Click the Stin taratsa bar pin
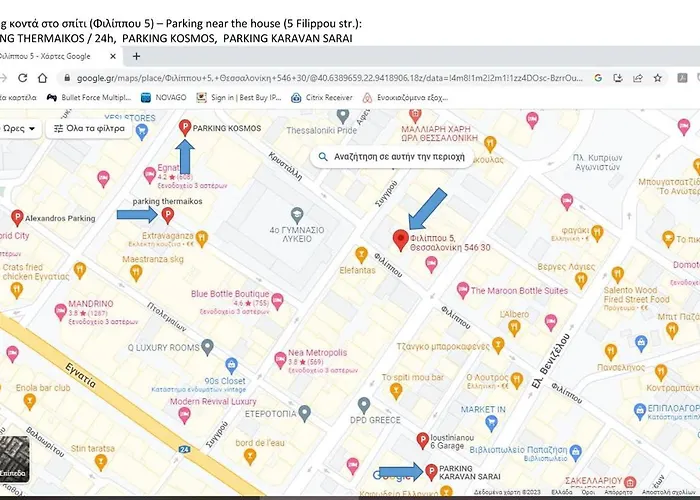Image resolution: width=700 pixels, height=500 pixels. [x=101, y=462]
